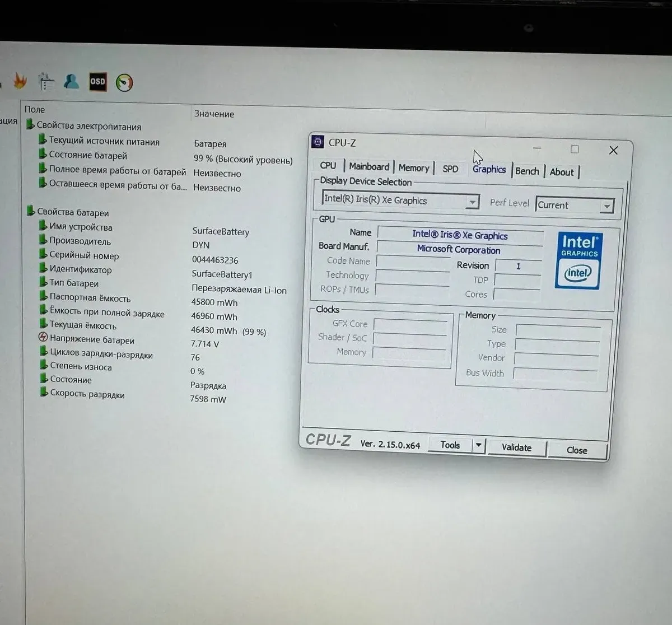Open the Memory tab in CPU-Z
The height and width of the screenshot is (625, 672).
(414, 168)
